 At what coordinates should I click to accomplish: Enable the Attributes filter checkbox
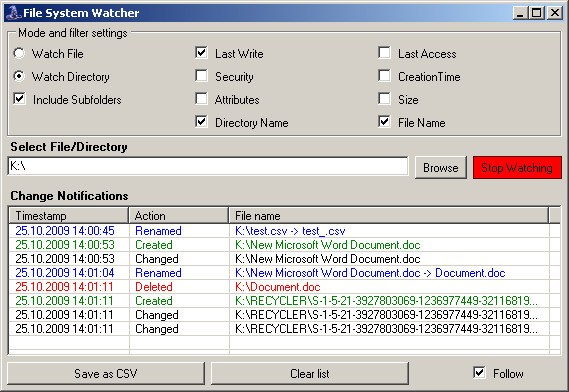tap(201, 98)
